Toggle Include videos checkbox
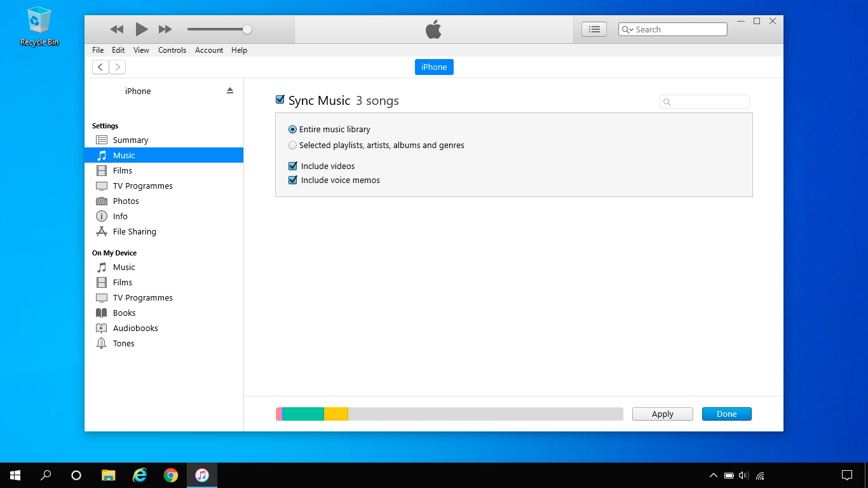The height and width of the screenshot is (488, 868). 293,166
